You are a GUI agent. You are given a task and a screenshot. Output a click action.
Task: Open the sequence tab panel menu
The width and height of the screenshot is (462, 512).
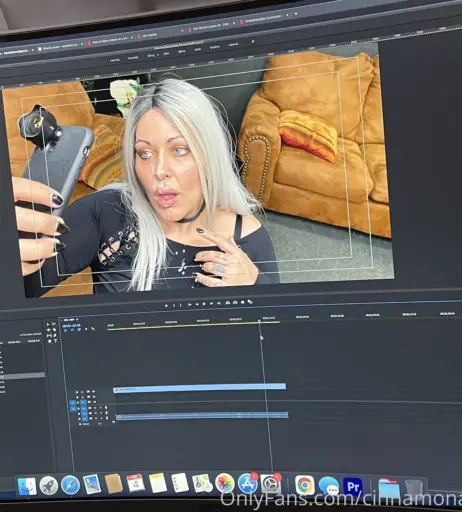point(77,320)
